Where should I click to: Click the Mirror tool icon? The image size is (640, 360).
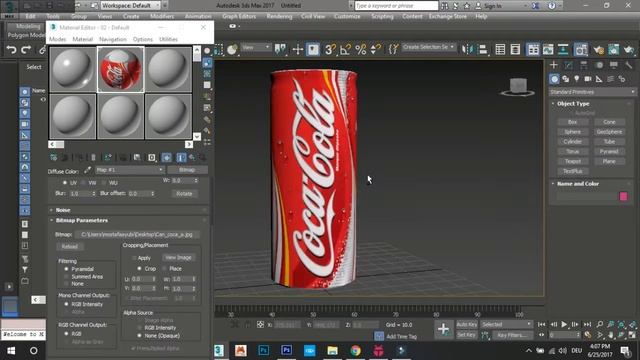pyautogui.click(x=467, y=49)
